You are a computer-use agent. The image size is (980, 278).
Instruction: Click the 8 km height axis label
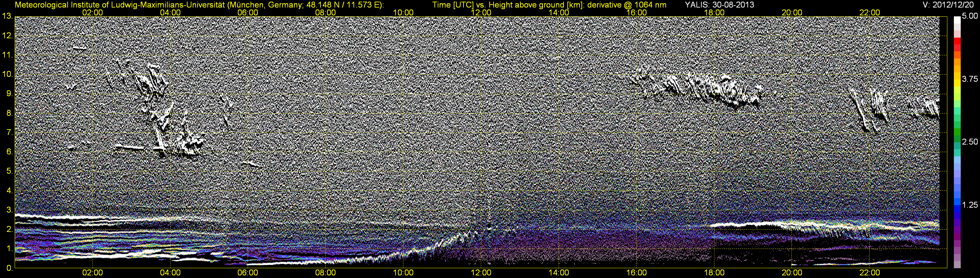coord(9,113)
